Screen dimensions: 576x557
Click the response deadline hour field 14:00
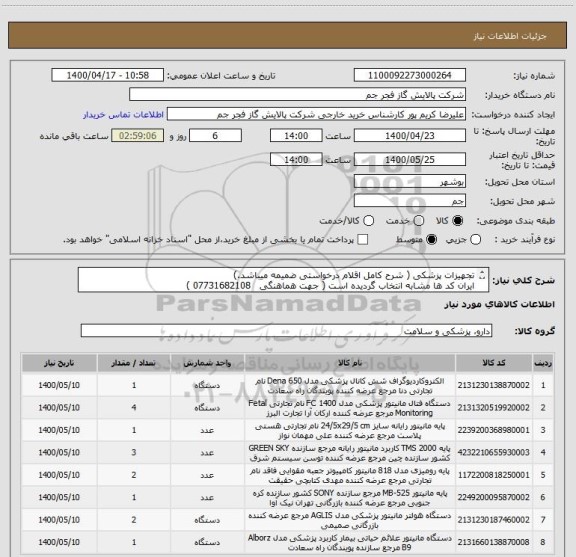296,136
